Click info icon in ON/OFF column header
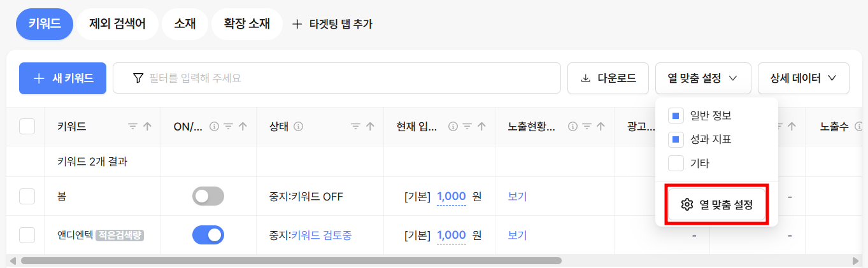The image size is (868, 268). 214,127
